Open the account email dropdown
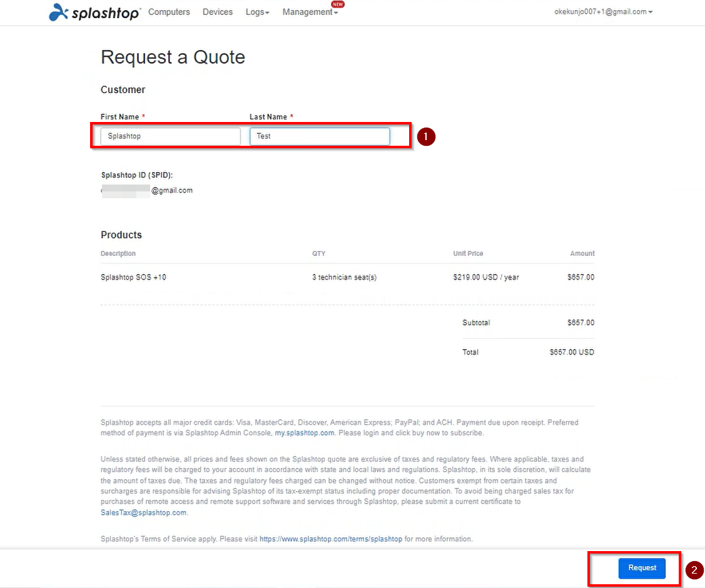705x588 pixels. (603, 12)
